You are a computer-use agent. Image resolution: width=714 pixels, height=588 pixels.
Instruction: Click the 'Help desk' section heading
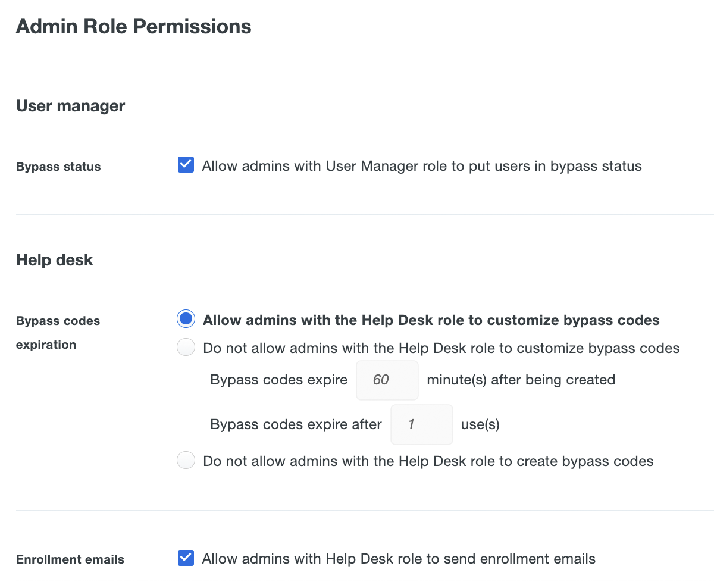coord(54,260)
